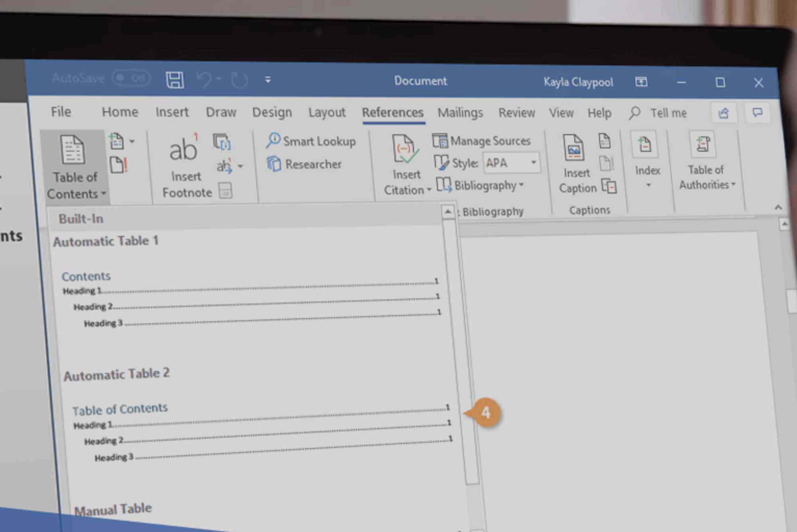Click Manage Sources icon
Image resolution: width=797 pixels, height=532 pixels.
point(440,141)
